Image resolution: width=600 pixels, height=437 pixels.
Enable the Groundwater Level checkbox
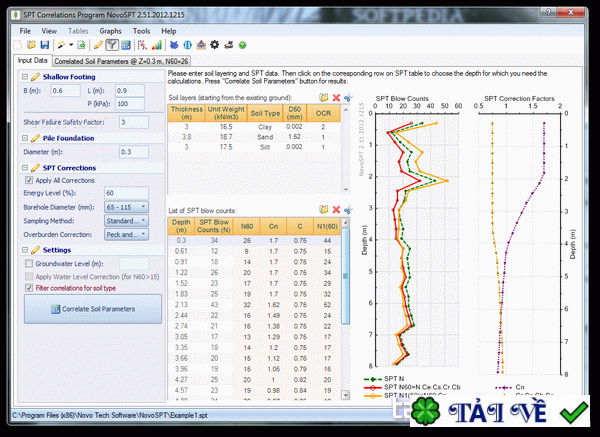pyautogui.click(x=27, y=262)
